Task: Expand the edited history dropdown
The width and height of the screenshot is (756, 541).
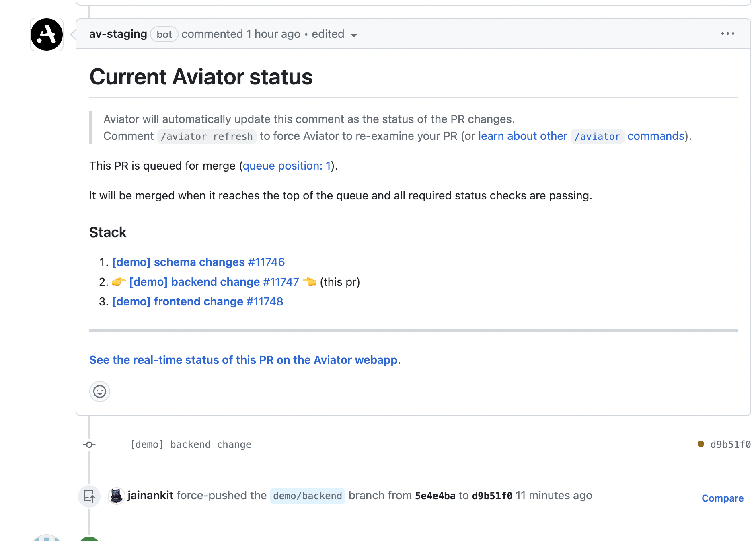Action: pos(354,35)
